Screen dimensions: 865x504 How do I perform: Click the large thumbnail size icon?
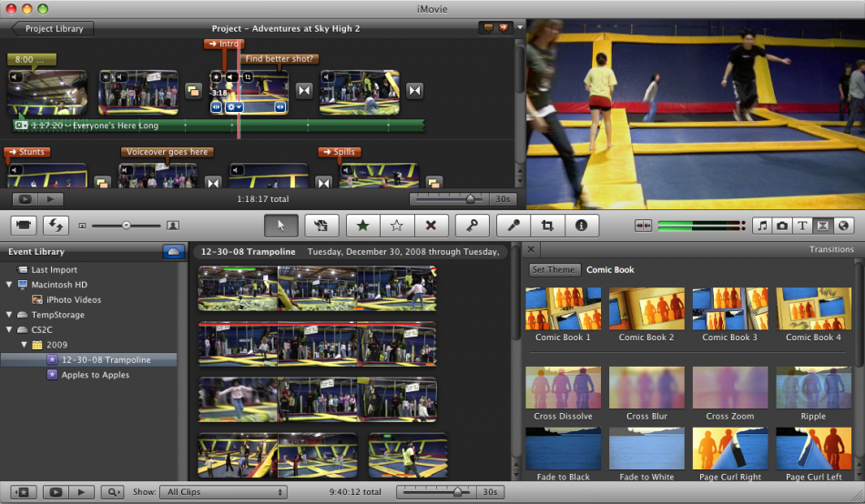point(173,226)
